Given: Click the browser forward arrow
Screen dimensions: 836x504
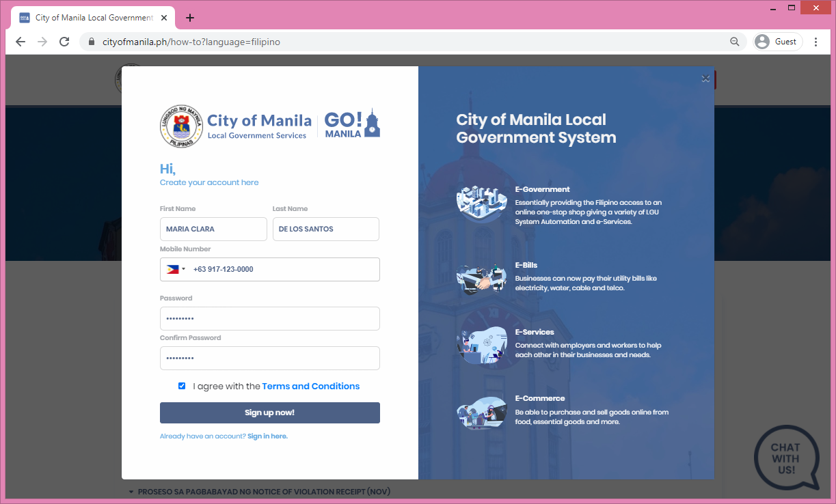Looking at the screenshot, I should (x=42, y=42).
